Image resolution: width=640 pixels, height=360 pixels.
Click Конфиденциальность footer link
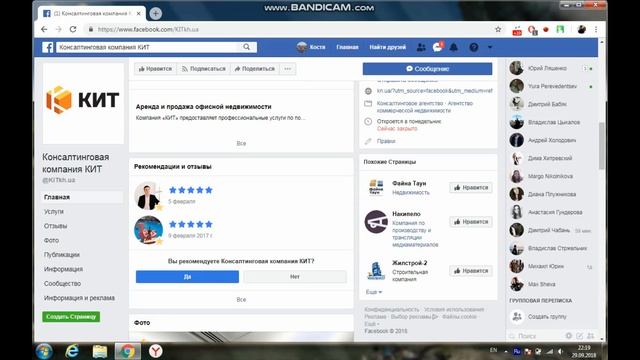391,310
